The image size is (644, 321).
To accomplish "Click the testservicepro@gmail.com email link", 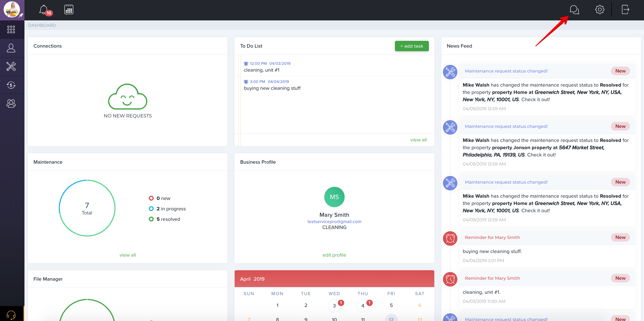I will coord(334,221).
